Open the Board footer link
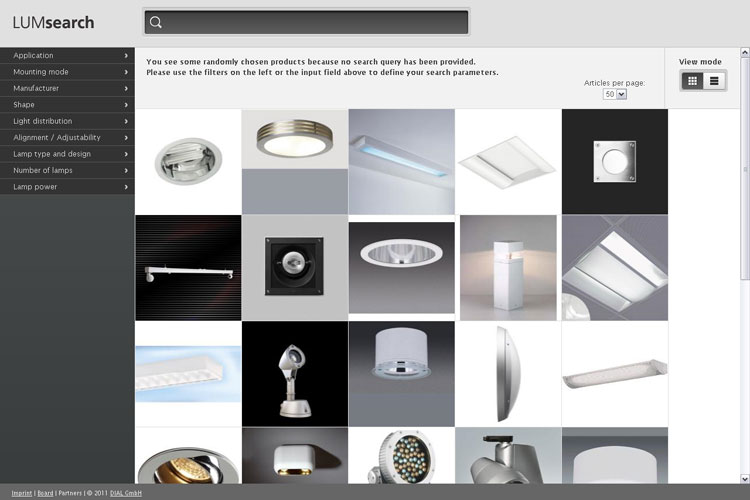 45,493
